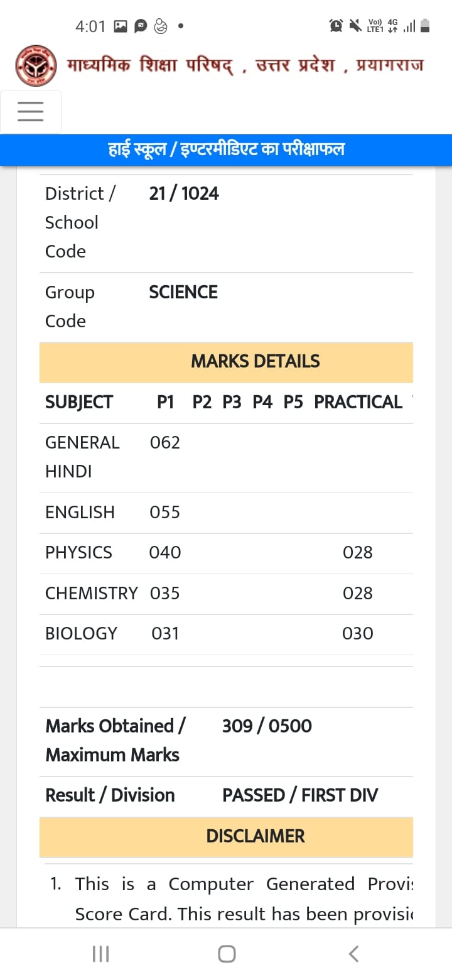This screenshot has width=452, height=980.
Task: Tap the muted sound status icon
Action: (355, 26)
